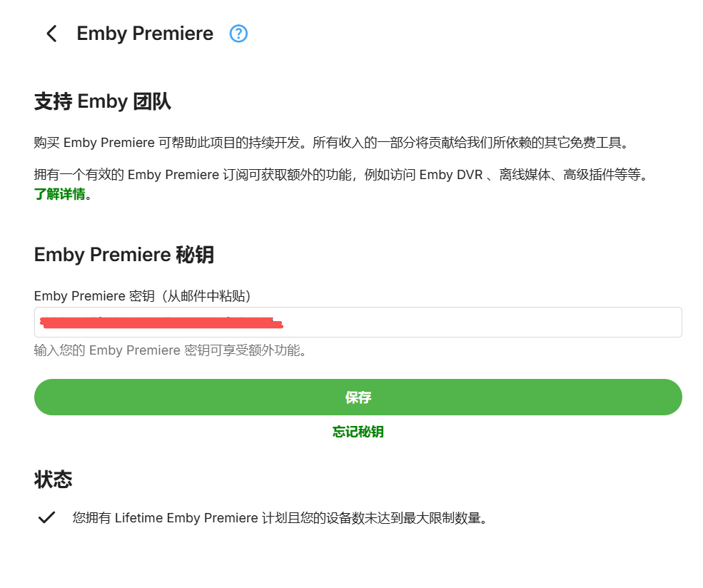Click the 离线媒体 text in description
The width and height of the screenshot is (703, 588).
click(524, 175)
